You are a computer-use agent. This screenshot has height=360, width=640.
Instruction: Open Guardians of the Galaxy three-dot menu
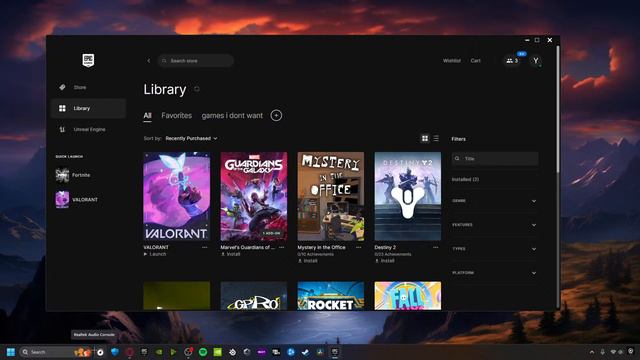pos(282,247)
